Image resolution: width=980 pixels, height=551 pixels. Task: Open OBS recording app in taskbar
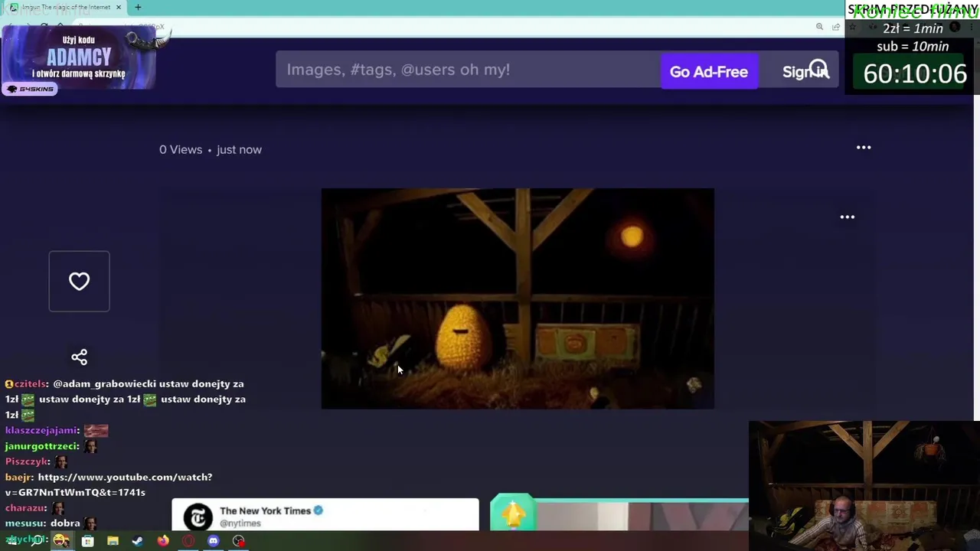239,541
